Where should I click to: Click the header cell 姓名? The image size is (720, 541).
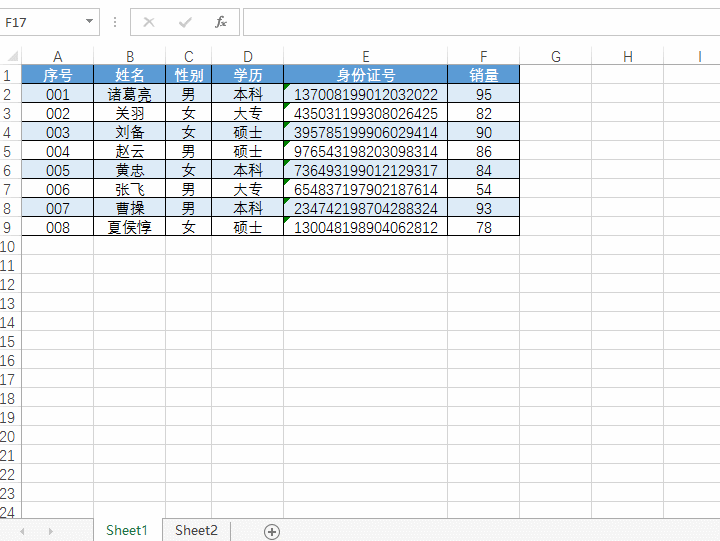pos(130,75)
